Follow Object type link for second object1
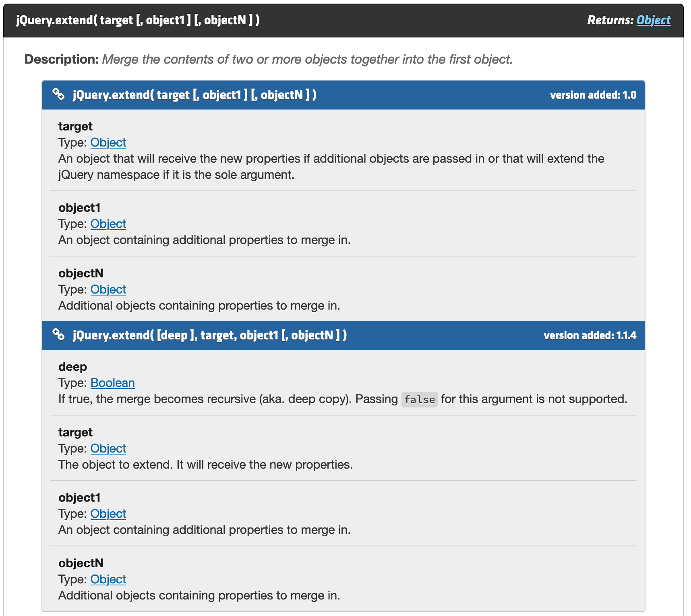This screenshot has width=691, height=616. (108, 514)
